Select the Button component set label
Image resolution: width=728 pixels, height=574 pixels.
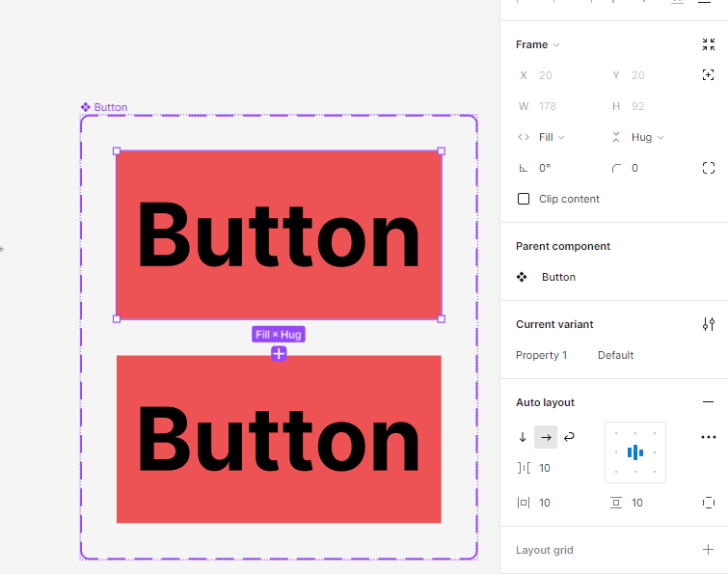[111, 107]
